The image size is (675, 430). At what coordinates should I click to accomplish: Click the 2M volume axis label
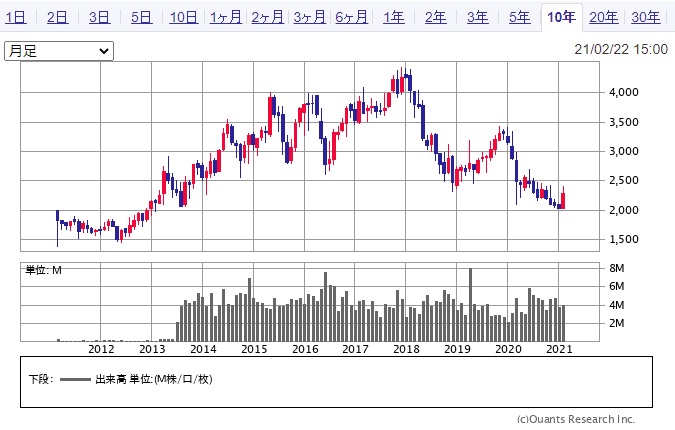[616, 323]
